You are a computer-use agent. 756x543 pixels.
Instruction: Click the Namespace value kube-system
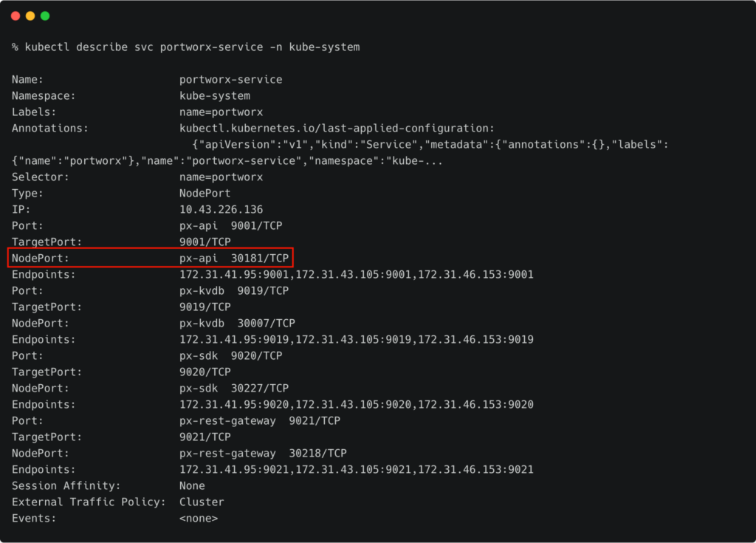215,96
